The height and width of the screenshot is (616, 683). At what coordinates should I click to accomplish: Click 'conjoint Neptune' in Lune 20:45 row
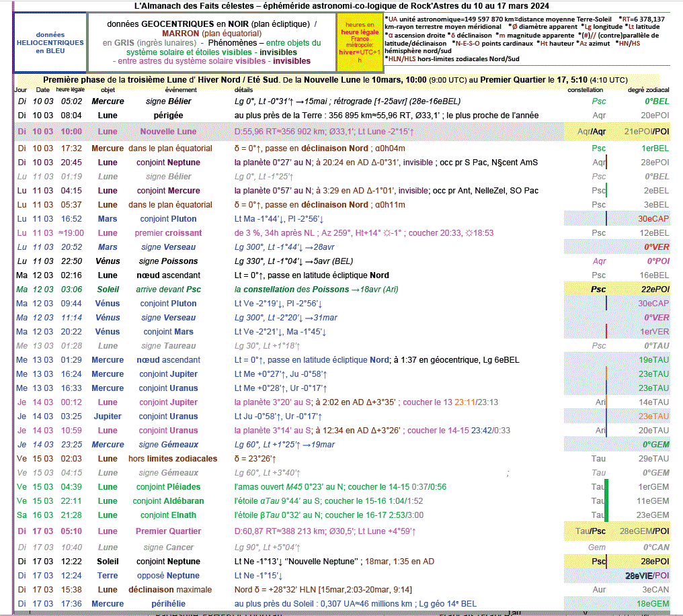[168, 163]
